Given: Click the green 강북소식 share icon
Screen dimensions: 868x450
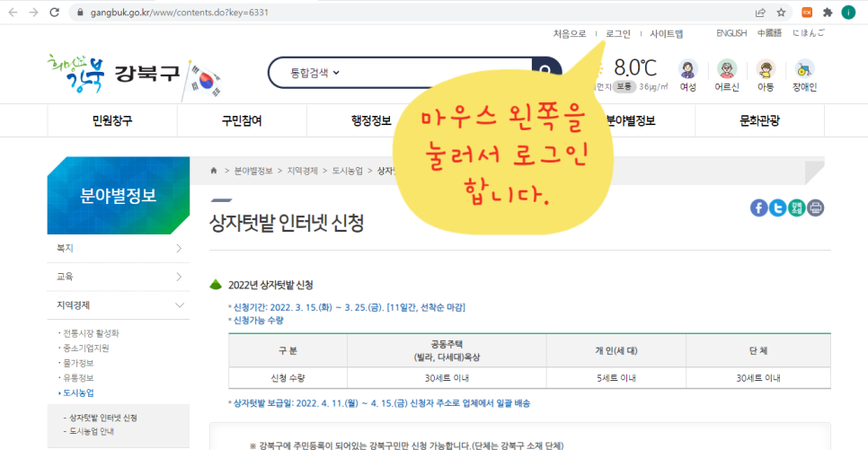Looking at the screenshot, I should point(797,208).
